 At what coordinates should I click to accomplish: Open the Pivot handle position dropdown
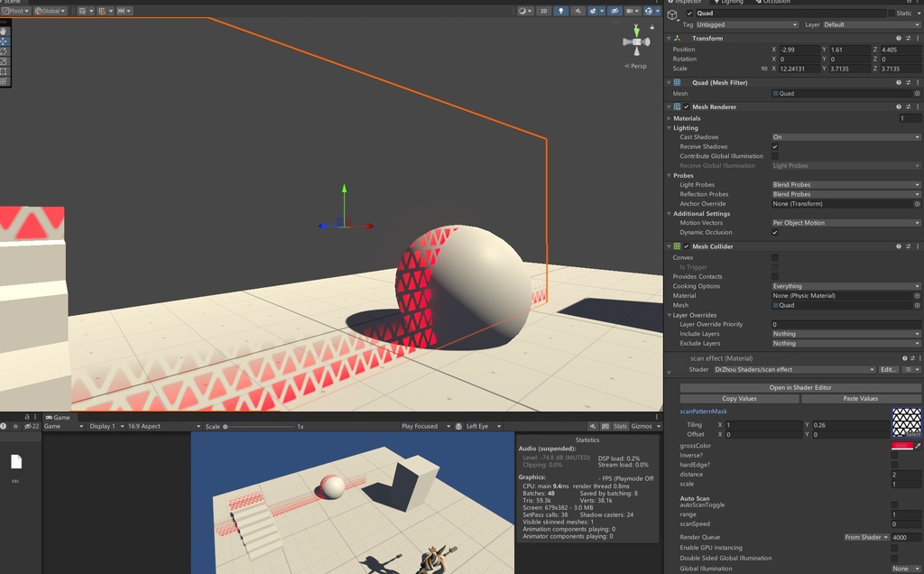point(15,11)
